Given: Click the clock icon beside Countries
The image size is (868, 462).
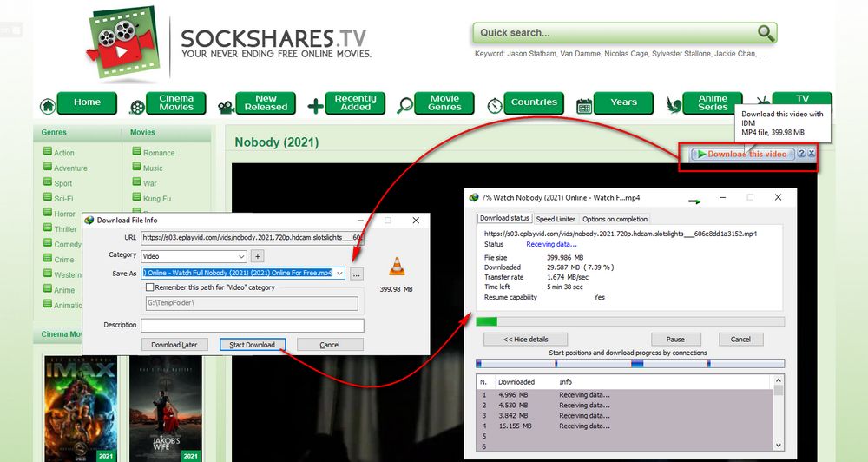Looking at the screenshot, I should pos(495,105).
